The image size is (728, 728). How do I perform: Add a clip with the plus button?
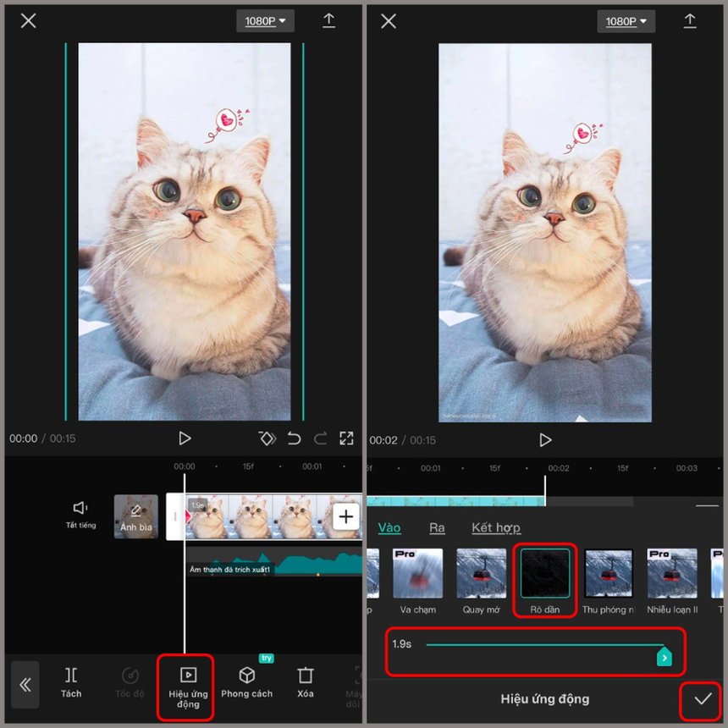[346, 516]
